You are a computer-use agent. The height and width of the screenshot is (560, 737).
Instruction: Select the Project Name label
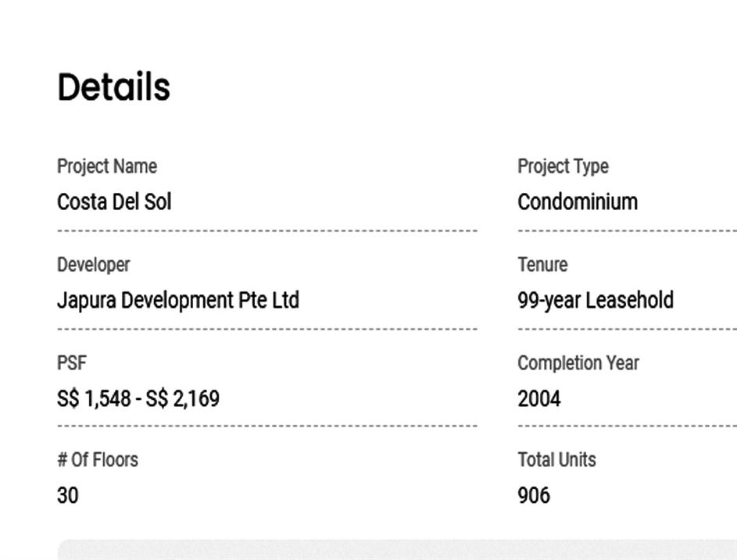point(107,166)
